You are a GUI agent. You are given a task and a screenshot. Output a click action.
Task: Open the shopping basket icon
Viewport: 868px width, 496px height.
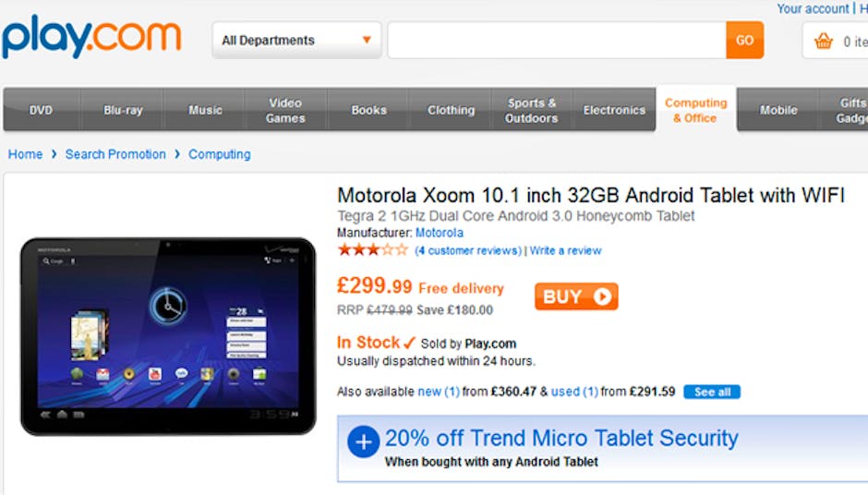823,41
